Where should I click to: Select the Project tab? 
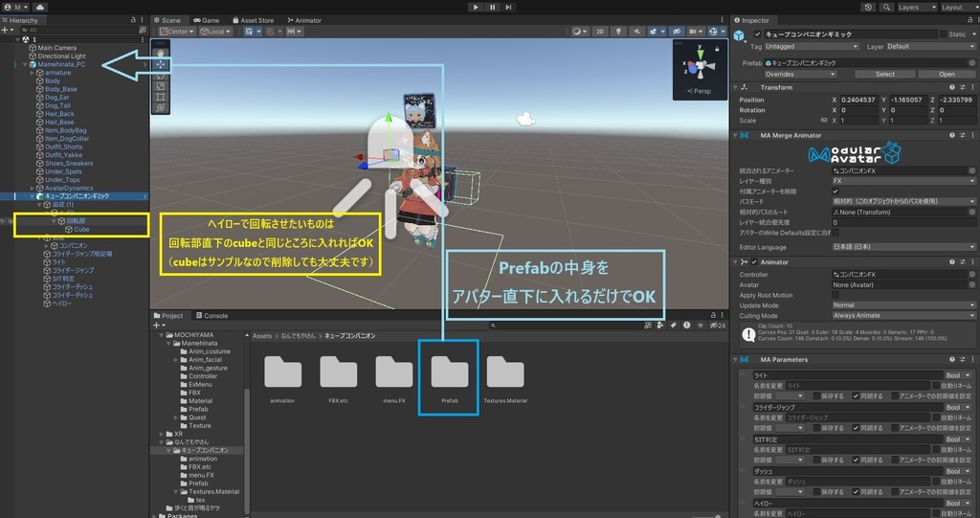(168, 315)
